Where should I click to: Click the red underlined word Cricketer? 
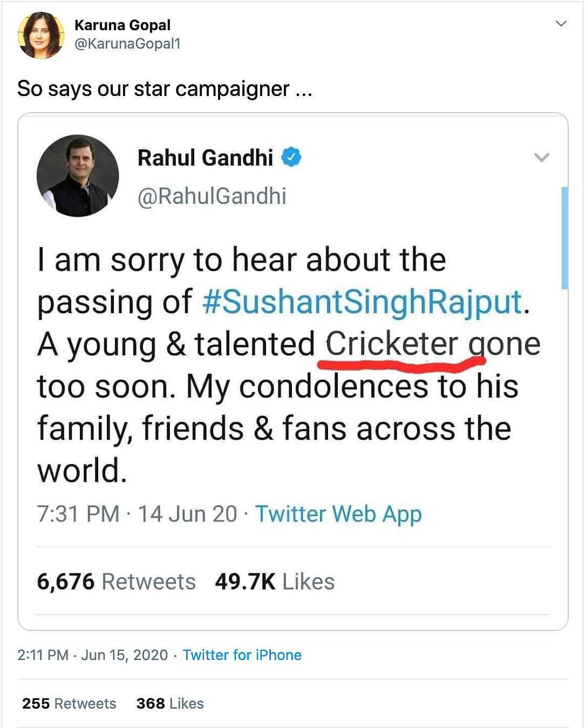[392, 344]
